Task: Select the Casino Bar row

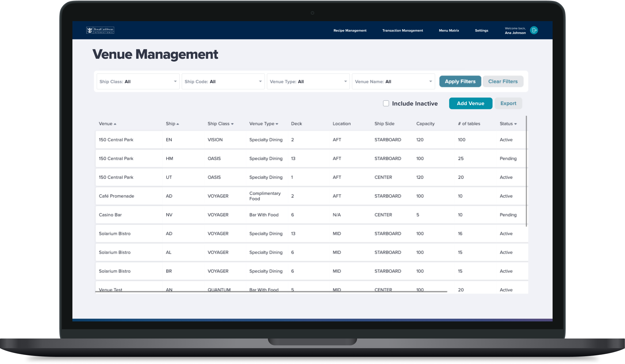Action: 110,215
